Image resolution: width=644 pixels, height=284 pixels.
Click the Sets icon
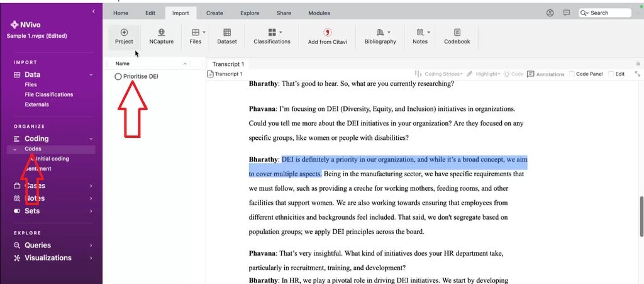click(x=17, y=211)
